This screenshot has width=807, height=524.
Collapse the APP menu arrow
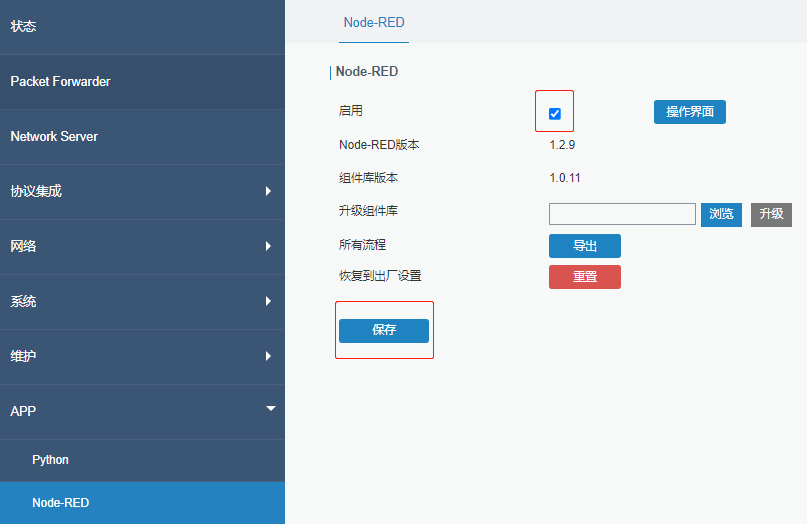(271, 409)
